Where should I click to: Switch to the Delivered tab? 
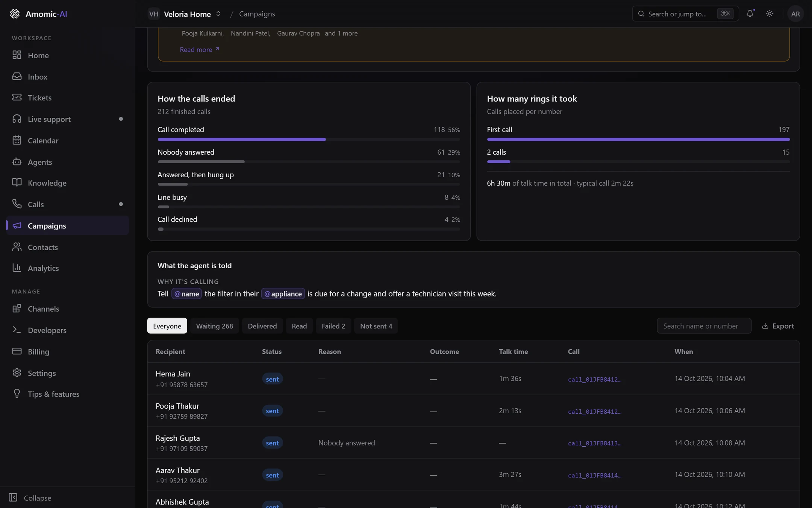[x=262, y=326]
